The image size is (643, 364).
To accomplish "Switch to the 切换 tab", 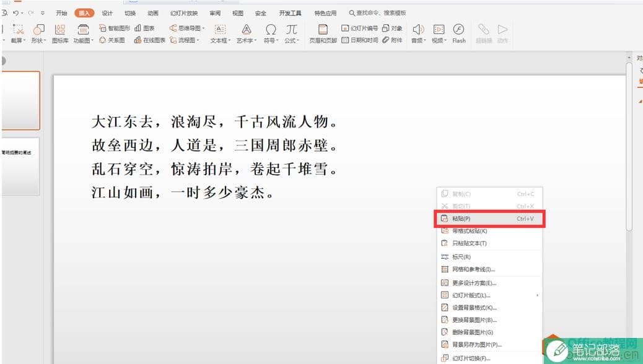I will (x=130, y=13).
